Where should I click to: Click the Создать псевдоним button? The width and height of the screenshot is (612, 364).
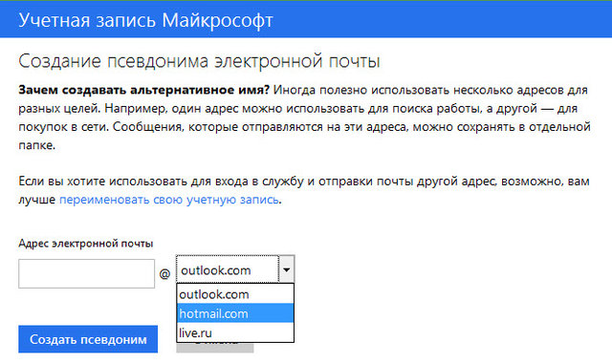pyautogui.click(x=88, y=339)
